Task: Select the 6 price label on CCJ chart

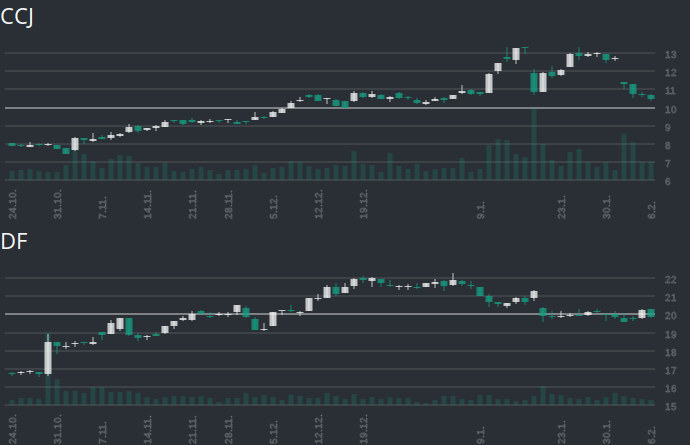Action: tap(668, 182)
